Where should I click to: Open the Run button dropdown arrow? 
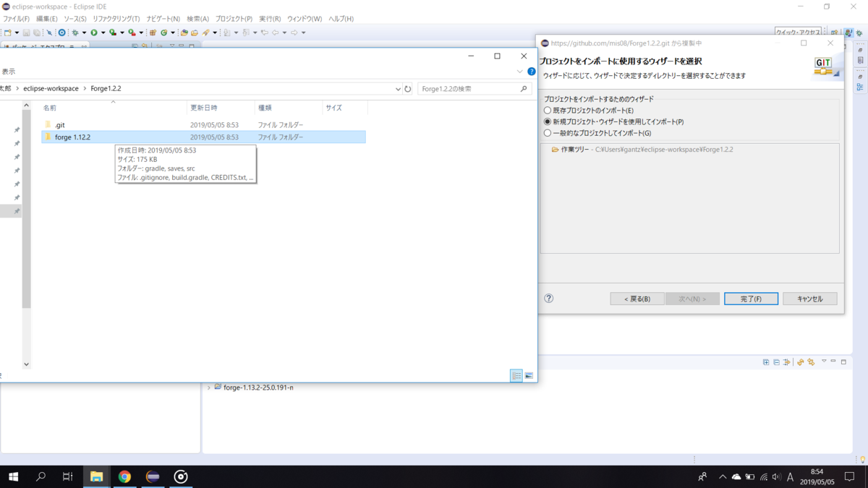click(103, 32)
